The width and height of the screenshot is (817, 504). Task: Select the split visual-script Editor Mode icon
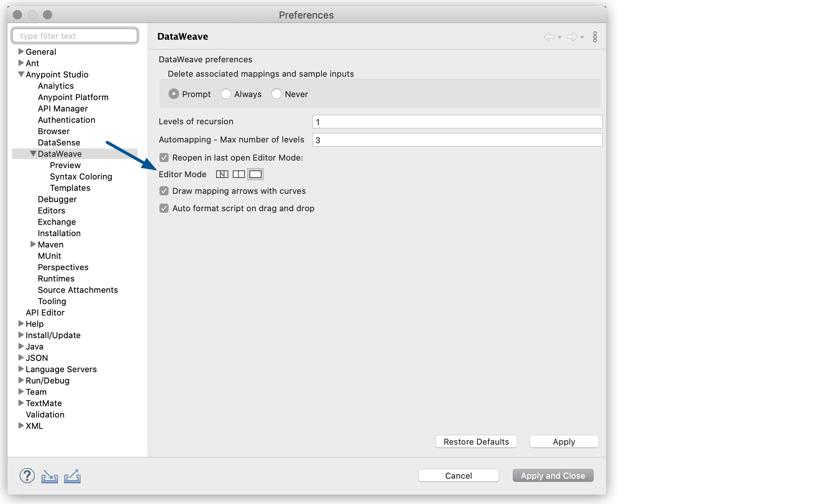coord(222,174)
